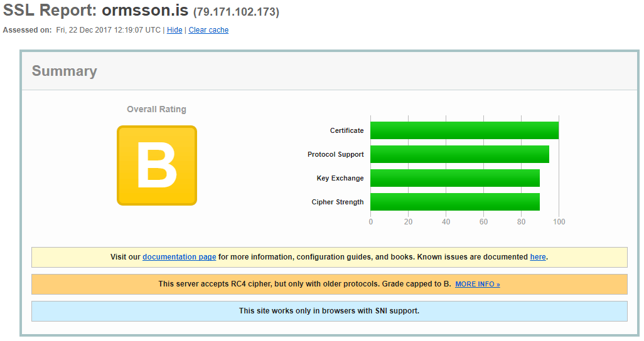This screenshot has width=644, height=341.
Task: Select the assessed date 'Fri, 22 Dec 2017 12:19:07 UTC'
Action: click(109, 30)
